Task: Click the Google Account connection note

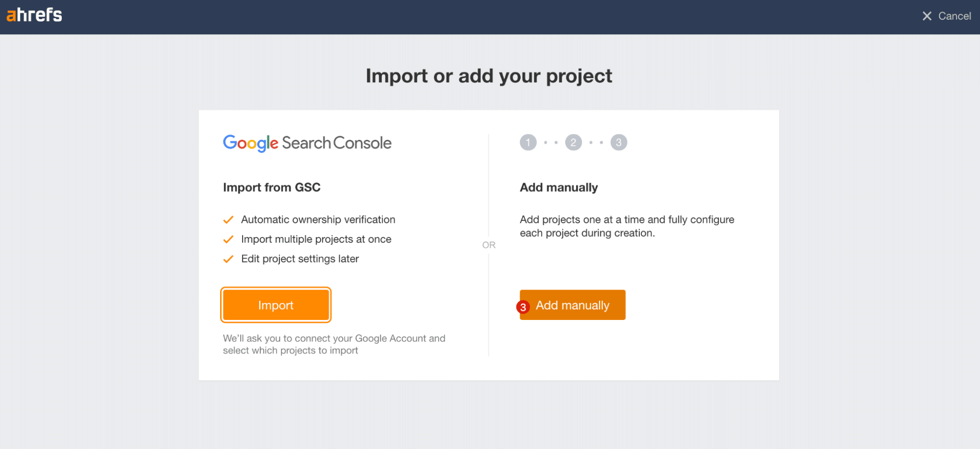Action: tap(334, 344)
